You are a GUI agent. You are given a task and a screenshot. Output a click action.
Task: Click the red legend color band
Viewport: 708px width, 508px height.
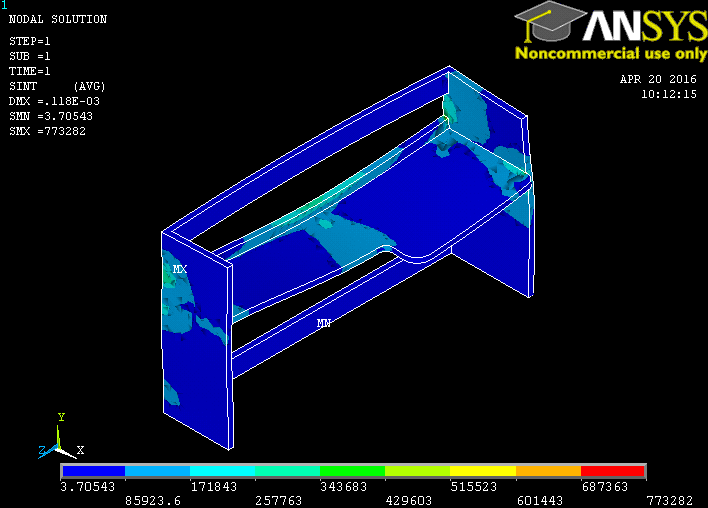[x=612, y=471]
